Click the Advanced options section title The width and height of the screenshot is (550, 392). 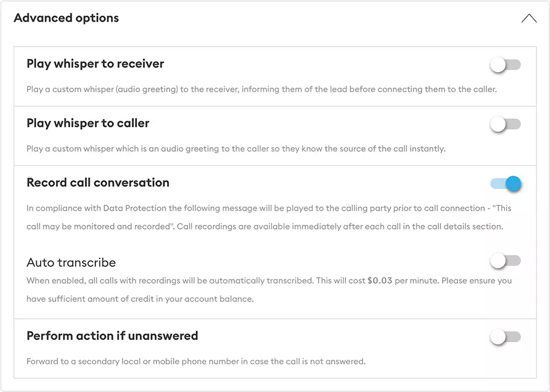(x=66, y=18)
